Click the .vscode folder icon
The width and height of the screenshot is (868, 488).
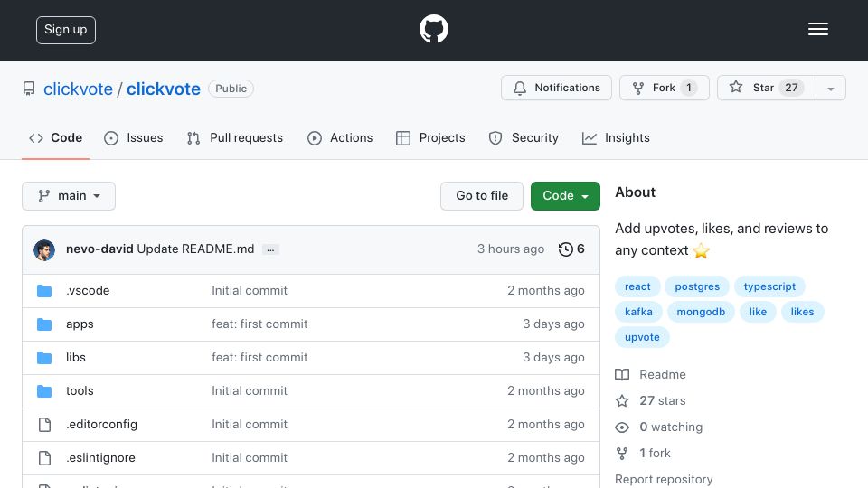[44, 291]
